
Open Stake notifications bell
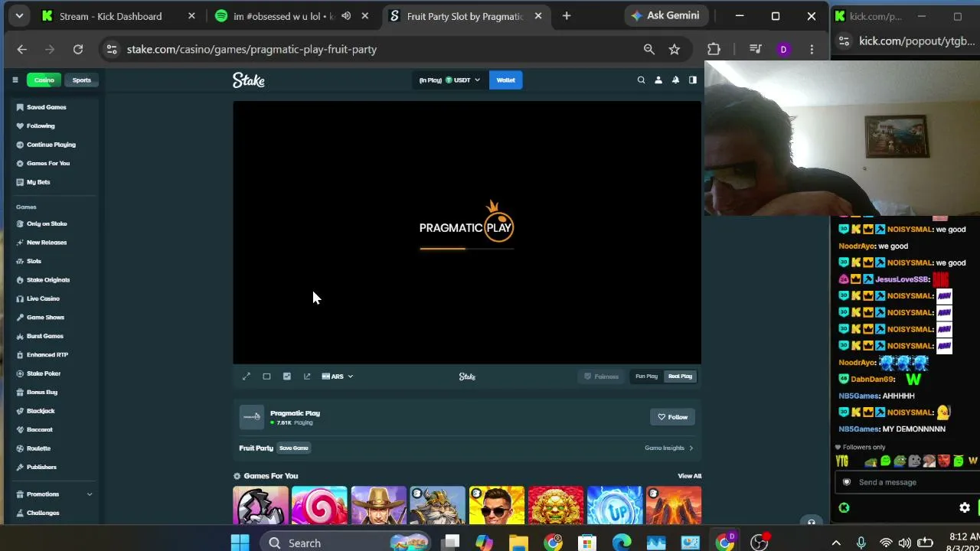(675, 80)
